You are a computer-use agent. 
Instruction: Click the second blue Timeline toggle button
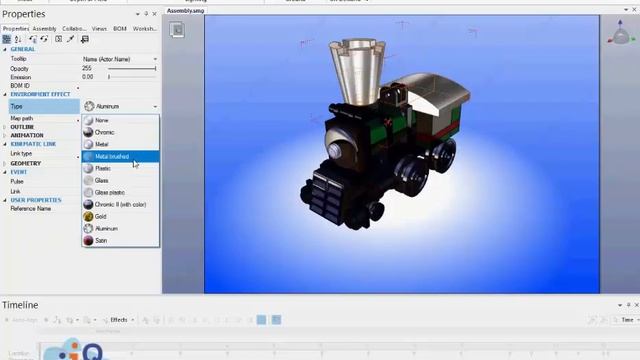click(x=276, y=320)
